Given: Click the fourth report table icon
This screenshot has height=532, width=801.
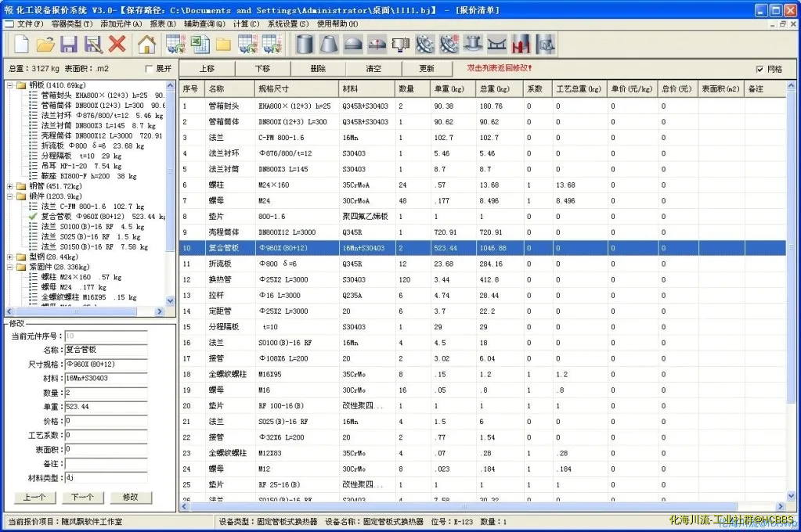Looking at the screenshot, I should click(x=247, y=45).
